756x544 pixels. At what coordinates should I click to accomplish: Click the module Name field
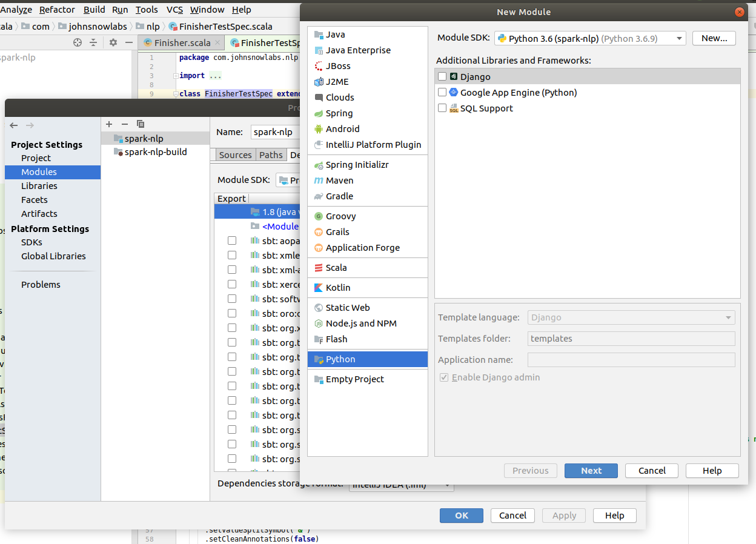tap(275, 132)
